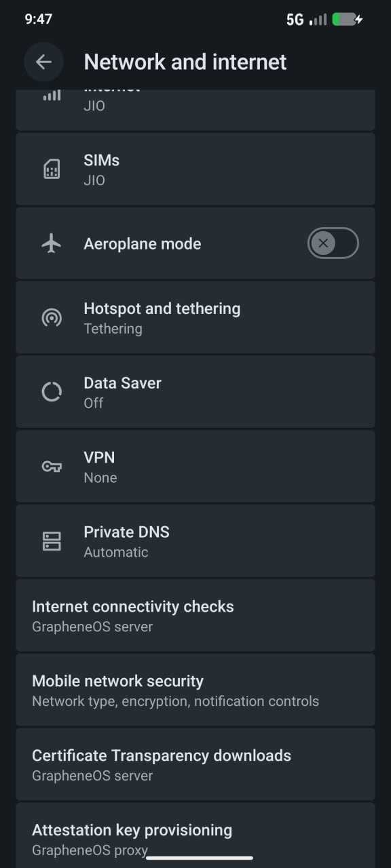Tap the aeroplane icon
Screen dimensions: 391x868
tap(52, 243)
